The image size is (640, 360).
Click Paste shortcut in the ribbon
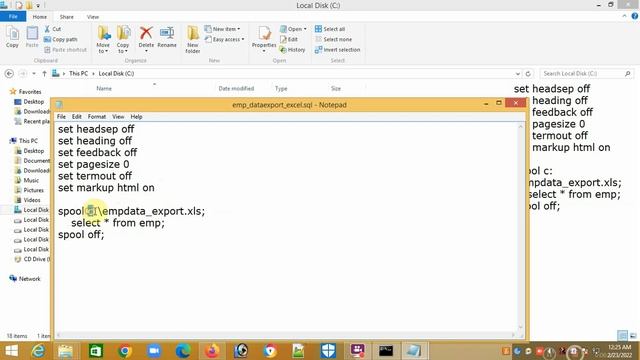click(x=65, y=49)
